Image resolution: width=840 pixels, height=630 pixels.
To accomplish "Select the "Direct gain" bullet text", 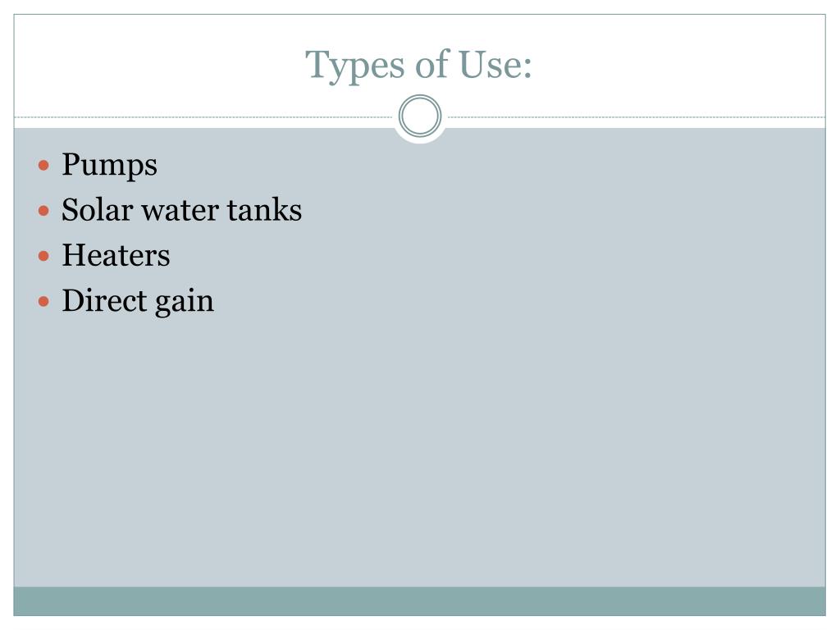I will [x=138, y=300].
